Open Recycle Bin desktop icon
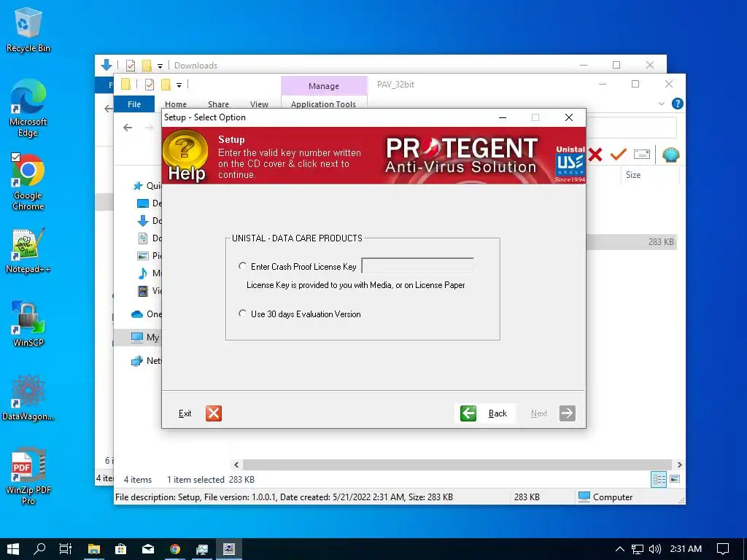 28,29
